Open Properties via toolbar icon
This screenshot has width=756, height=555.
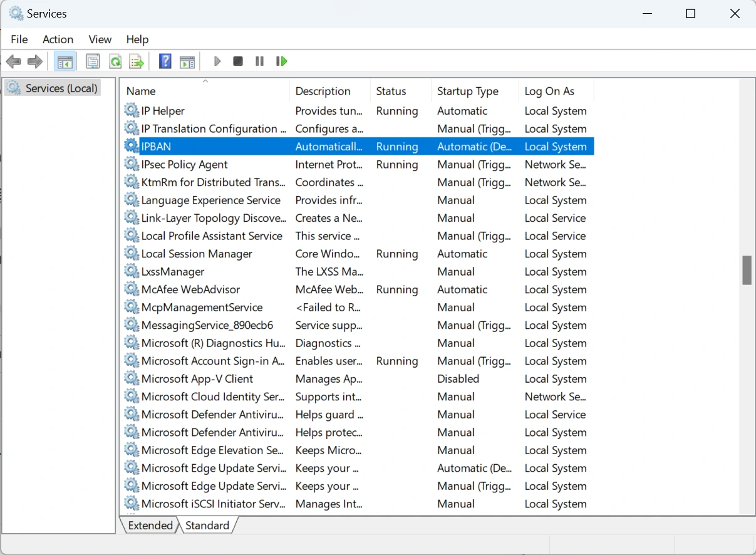point(93,61)
